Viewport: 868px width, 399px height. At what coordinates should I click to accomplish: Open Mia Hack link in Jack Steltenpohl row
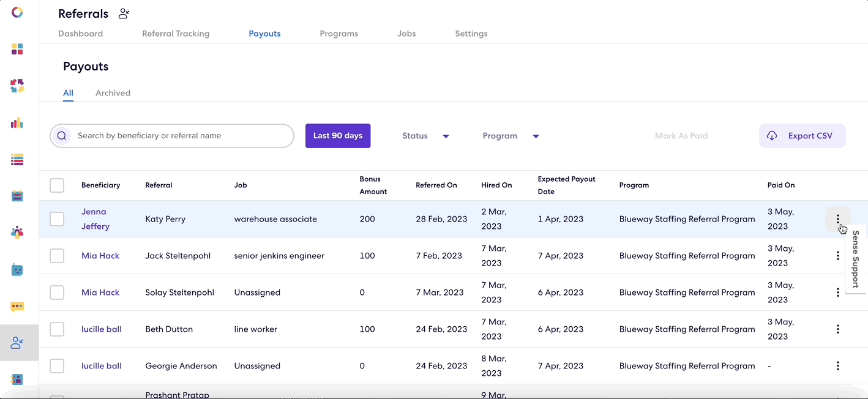(x=100, y=256)
